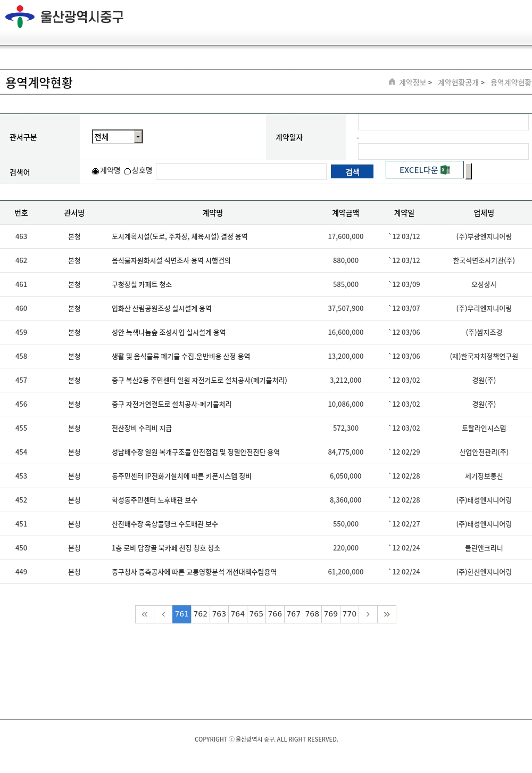The height and width of the screenshot is (773, 532).
Task: Click the Excel icon on download button
Action: click(445, 170)
